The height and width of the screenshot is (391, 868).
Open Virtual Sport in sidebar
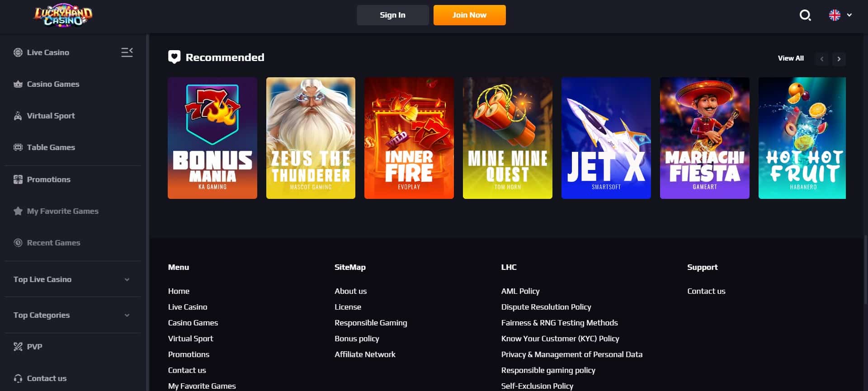(51, 116)
